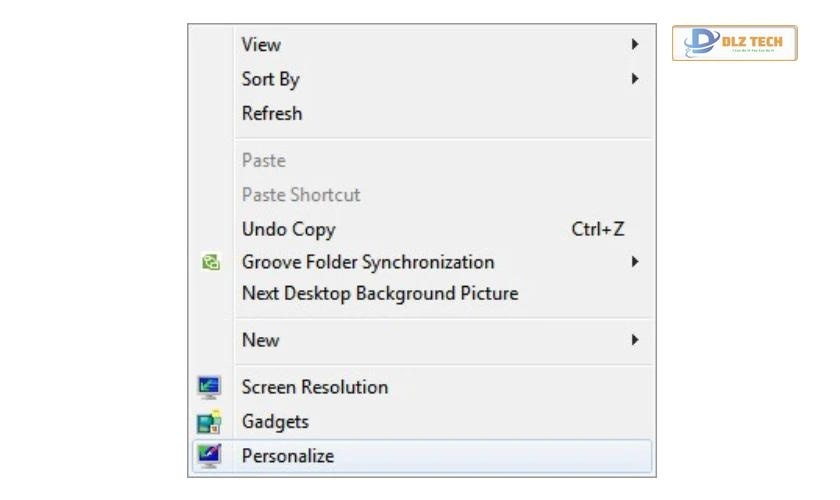Expand the Sort By submenu arrow
The width and height of the screenshot is (840, 500).
point(635,79)
